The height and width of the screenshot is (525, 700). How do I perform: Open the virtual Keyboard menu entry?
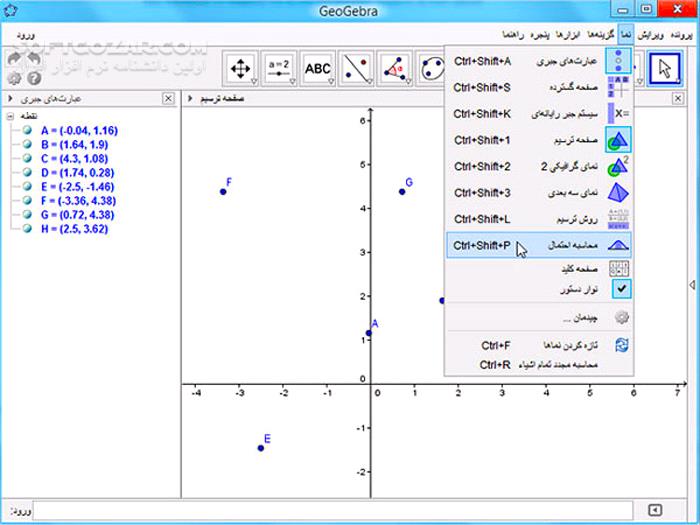(x=539, y=269)
